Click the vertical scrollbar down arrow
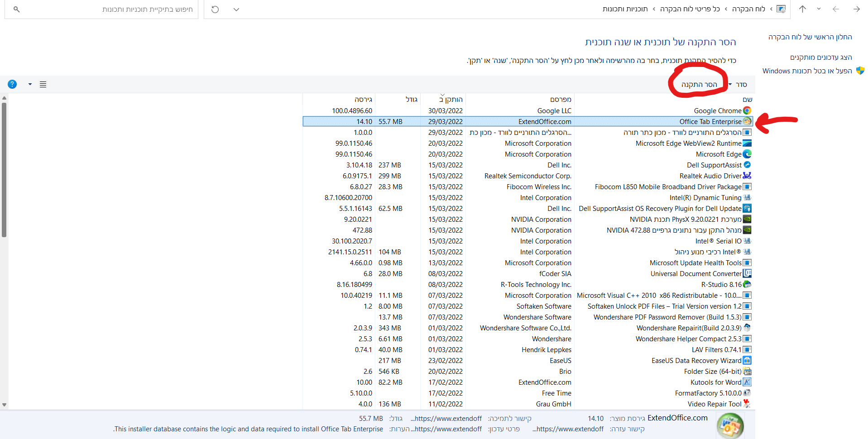Image resolution: width=868 pixels, height=439 pixels. (4, 405)
